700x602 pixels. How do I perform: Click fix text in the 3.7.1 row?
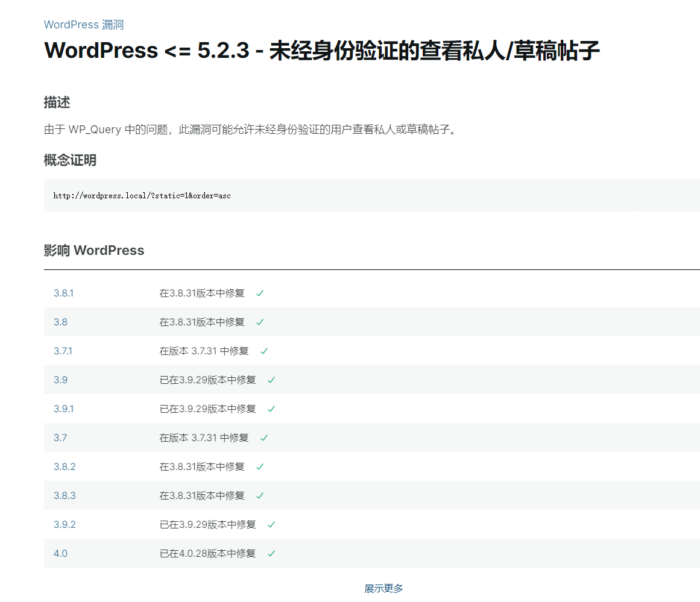click(204, 351)
